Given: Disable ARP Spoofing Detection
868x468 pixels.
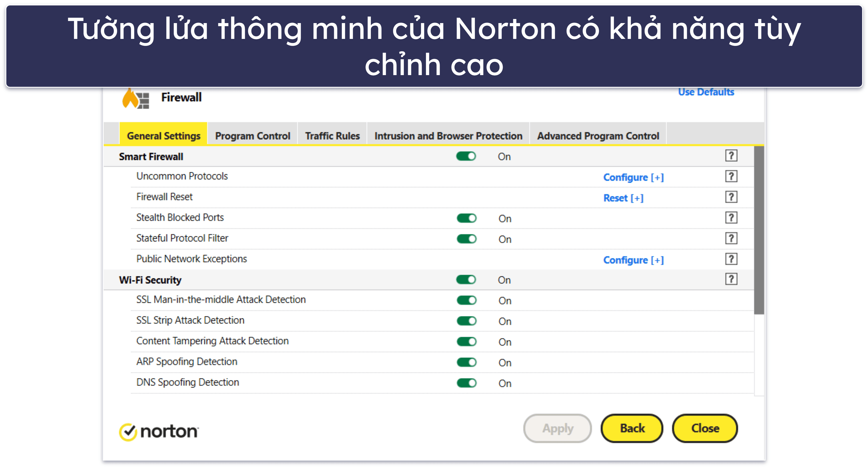Looking at the screenshot, I should coord(466,363).
